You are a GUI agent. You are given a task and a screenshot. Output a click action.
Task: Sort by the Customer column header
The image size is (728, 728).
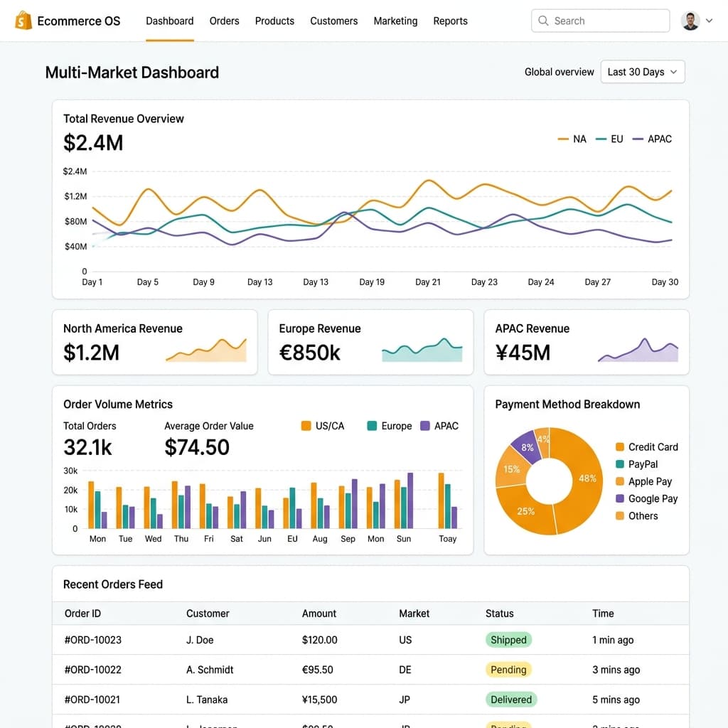pos(208,614)
